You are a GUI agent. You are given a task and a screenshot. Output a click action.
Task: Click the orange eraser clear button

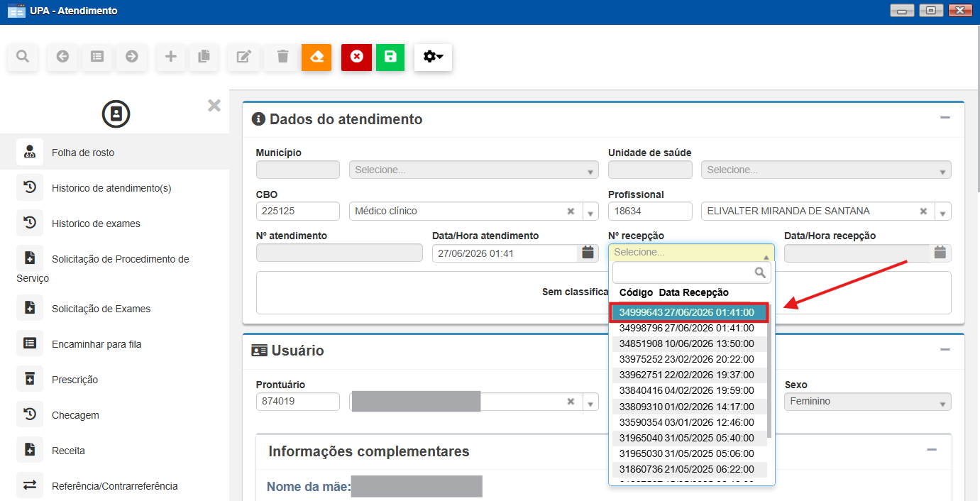(x=316, y=57)
